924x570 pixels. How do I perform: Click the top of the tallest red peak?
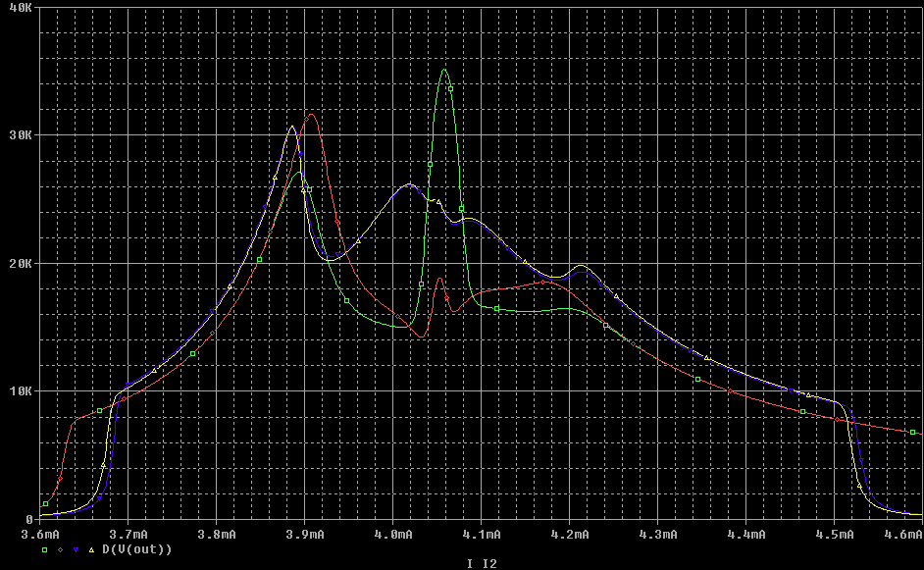tap(312, 114)
